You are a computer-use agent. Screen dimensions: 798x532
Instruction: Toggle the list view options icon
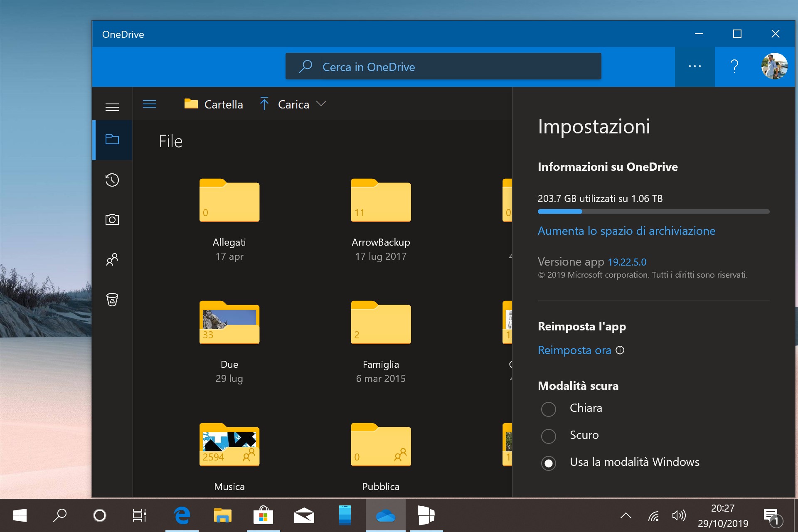[150, 104]
